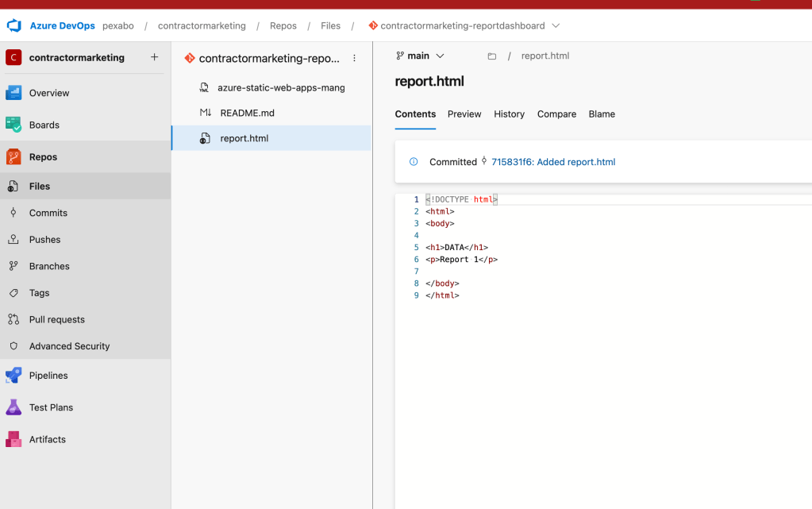Click the Commits icon in sidebar
Screen dimensions: 812x509
13,213
